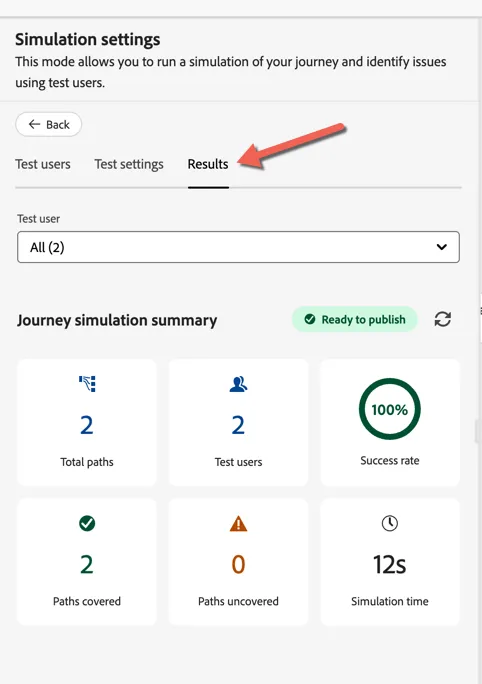Click the Test users label under count

pyautogui.click(x=238, y=462)
